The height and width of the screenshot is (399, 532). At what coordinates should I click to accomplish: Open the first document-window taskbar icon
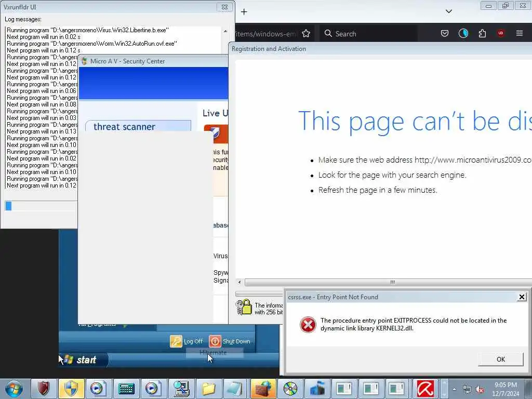coord(344,389)
